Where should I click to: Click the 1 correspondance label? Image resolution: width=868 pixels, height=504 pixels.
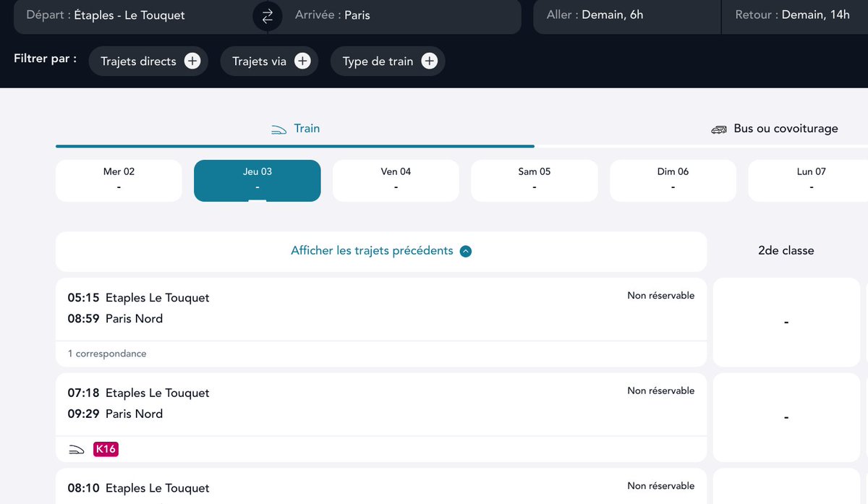tap(107, 354)
